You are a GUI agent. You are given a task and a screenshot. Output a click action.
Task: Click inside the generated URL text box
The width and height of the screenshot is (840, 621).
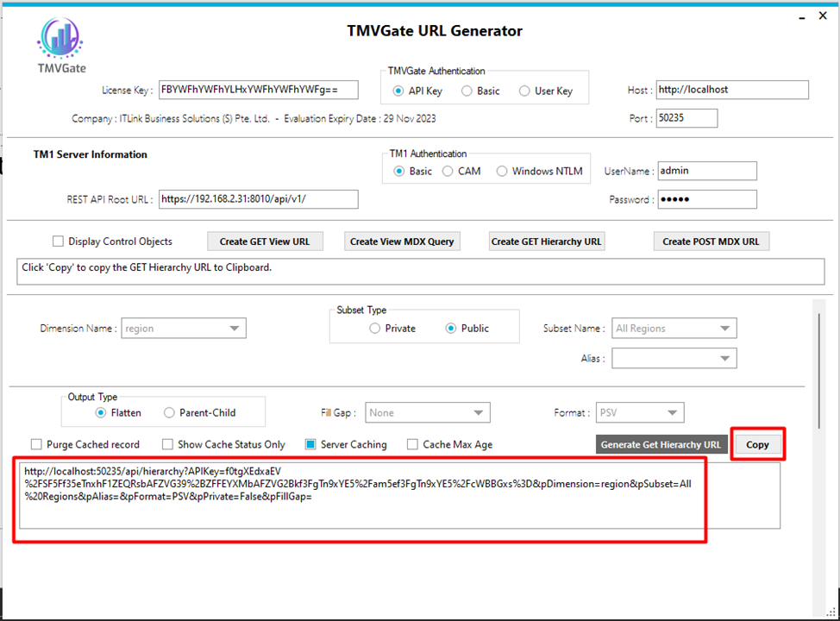point(399,496)
